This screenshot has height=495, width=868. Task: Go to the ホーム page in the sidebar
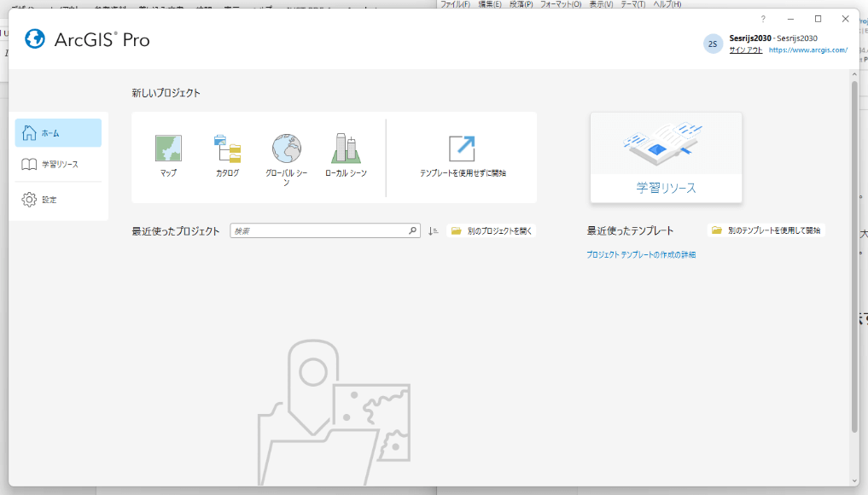coord(58,133)
